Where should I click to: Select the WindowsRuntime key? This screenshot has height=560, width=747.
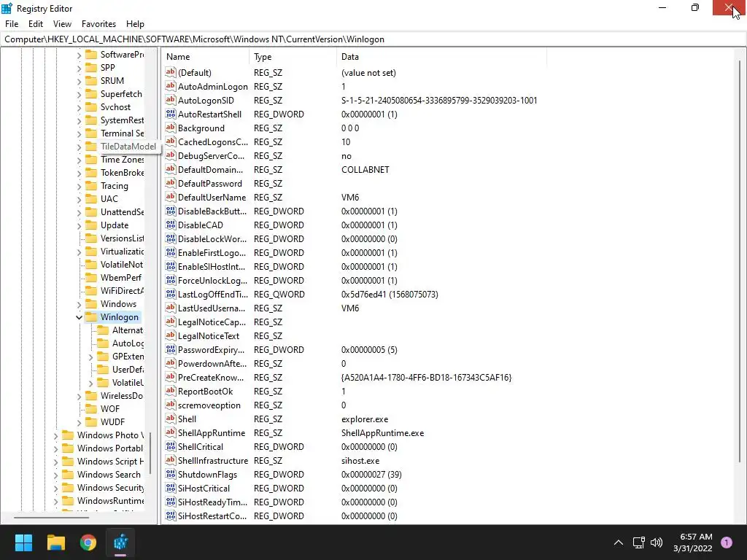[x=110, y=500]
